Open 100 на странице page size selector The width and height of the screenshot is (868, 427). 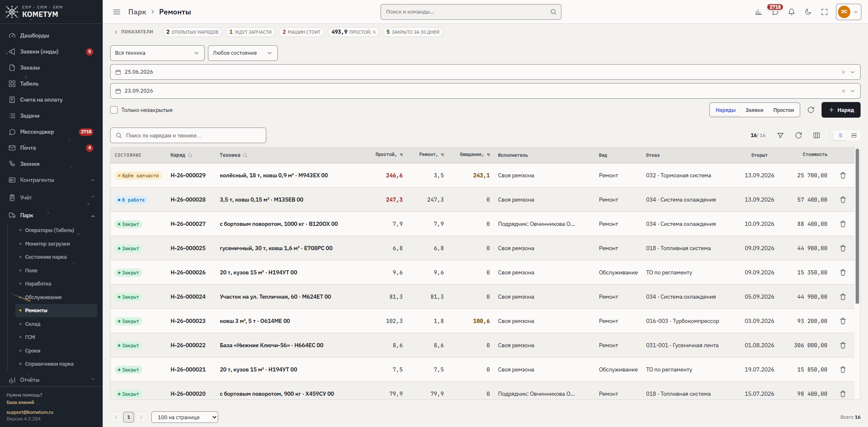[x=185, y=417]
